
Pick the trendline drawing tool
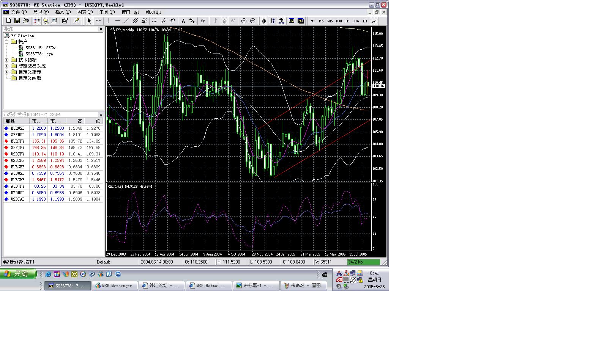(x=126, y=21)
